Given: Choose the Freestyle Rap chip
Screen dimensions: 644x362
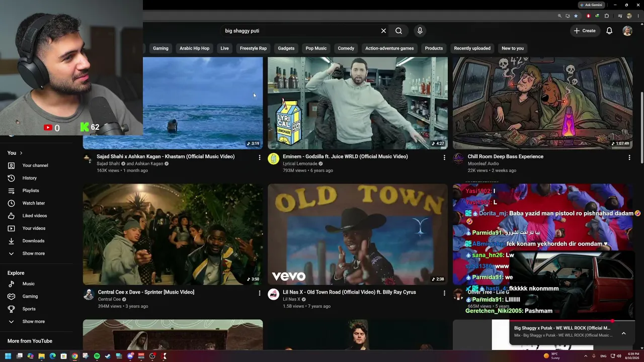Looking at the screenshot, I should pos(253,48).
